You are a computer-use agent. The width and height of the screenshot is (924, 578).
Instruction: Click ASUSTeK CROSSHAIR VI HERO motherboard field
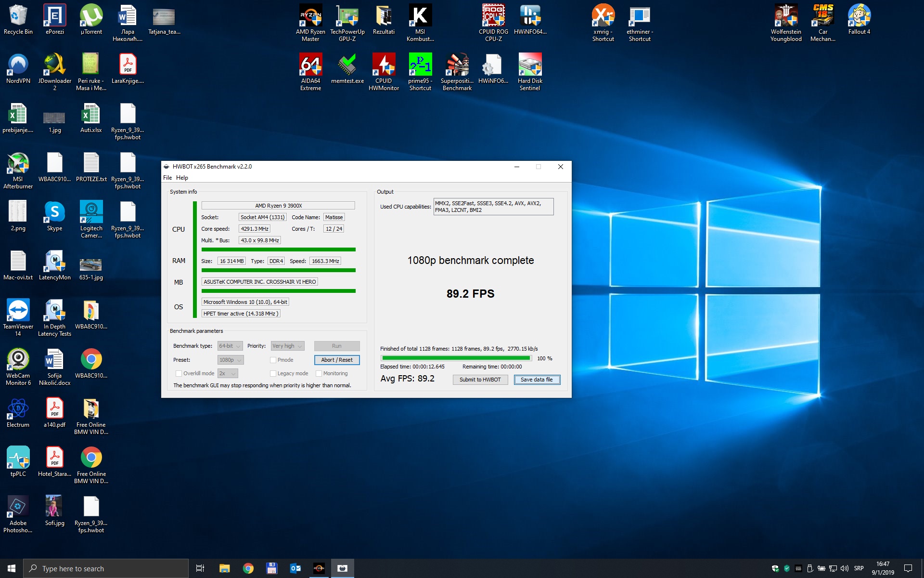[260, 282]
